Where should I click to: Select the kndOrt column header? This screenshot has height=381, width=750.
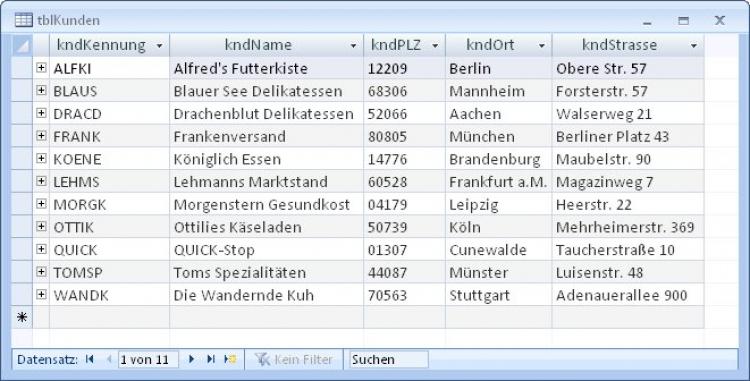pyautogui.click(x=498, y=45)
